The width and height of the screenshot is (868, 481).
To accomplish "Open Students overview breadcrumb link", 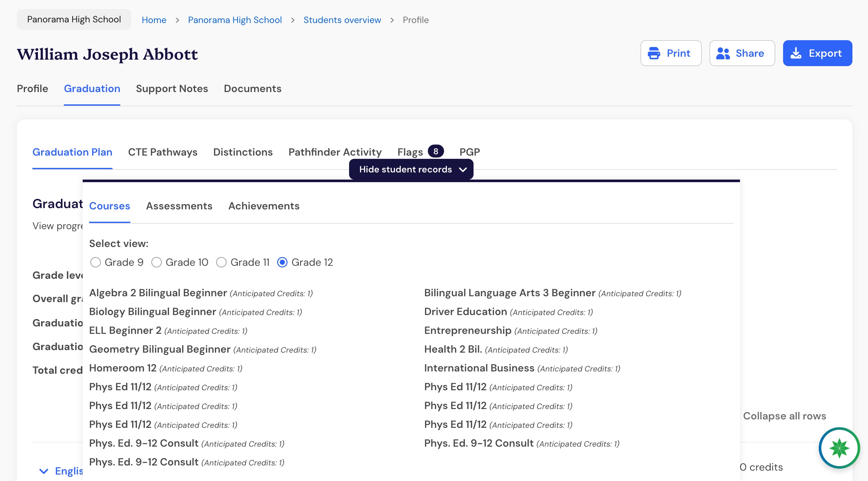I will tap(342, 20).
